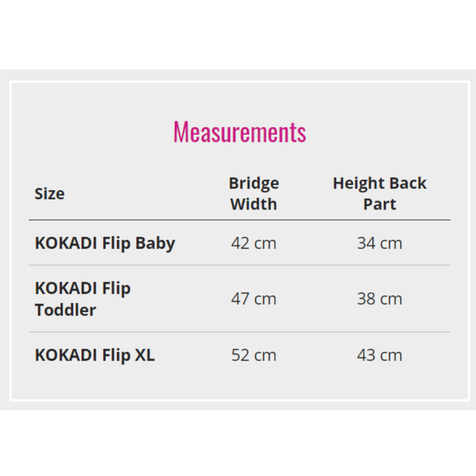This screenshot has width=476, height=476.
Task: Click the dark divider line under table headers
Action: pos(240,219)
